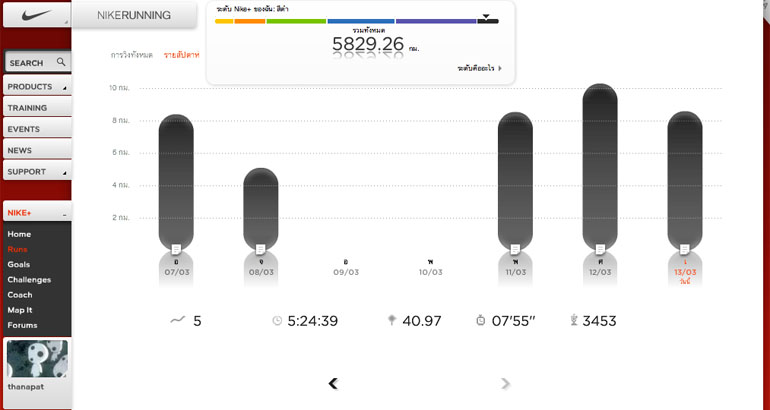Go to previous week with left arrow
The image size is (770, 410).
[x=333, y=383]
